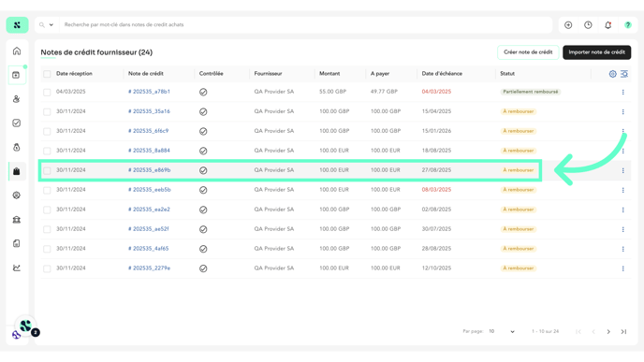Open the table column settings gear icon
The height and width of the screenshot is (362, 644).
(612, 74)
